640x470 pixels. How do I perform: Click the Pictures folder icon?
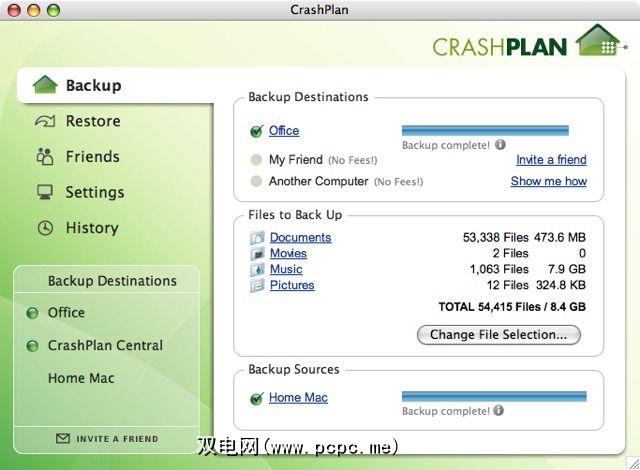258,285
